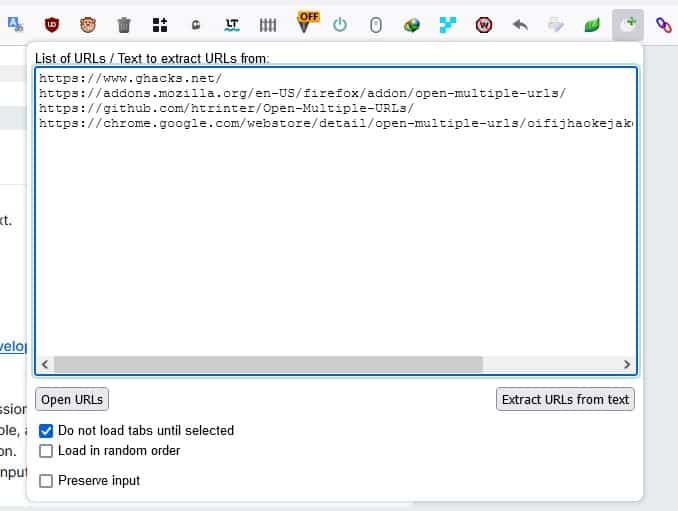Screen dimensions: 678x511
Task: Click Extract URLs from text button
Action: point(565,399)
